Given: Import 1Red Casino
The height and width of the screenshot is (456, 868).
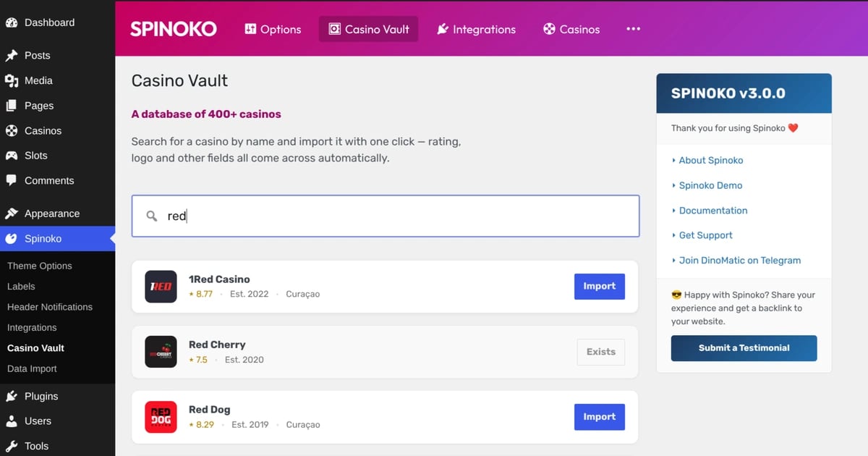Looking at the screenshot, I should (600, 287).
